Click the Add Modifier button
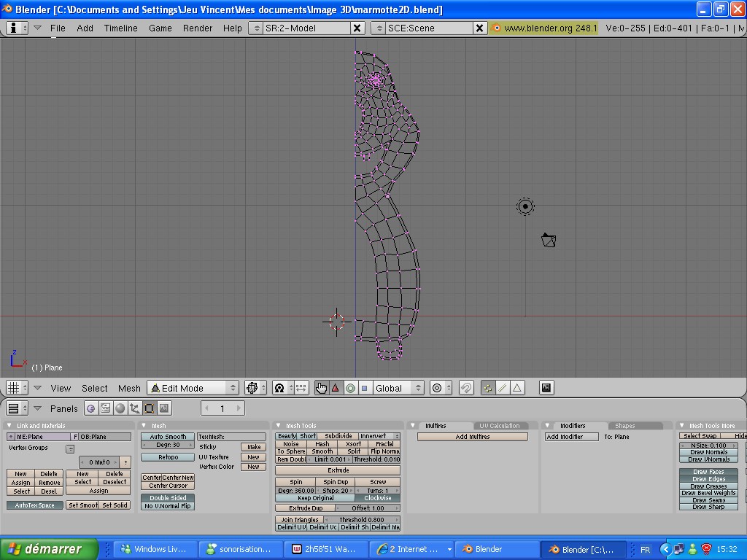The width and height of the screenshot is (747, 560). tap(571, 437)
